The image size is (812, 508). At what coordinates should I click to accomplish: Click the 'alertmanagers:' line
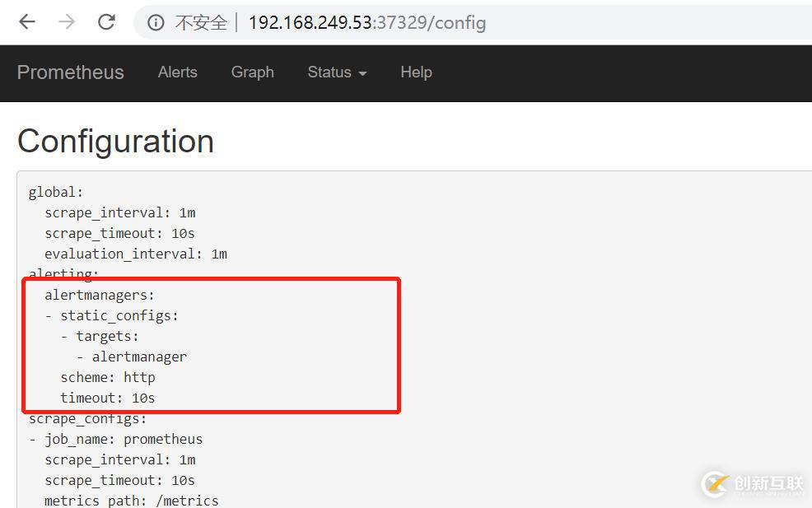click(x=100, y=296)
